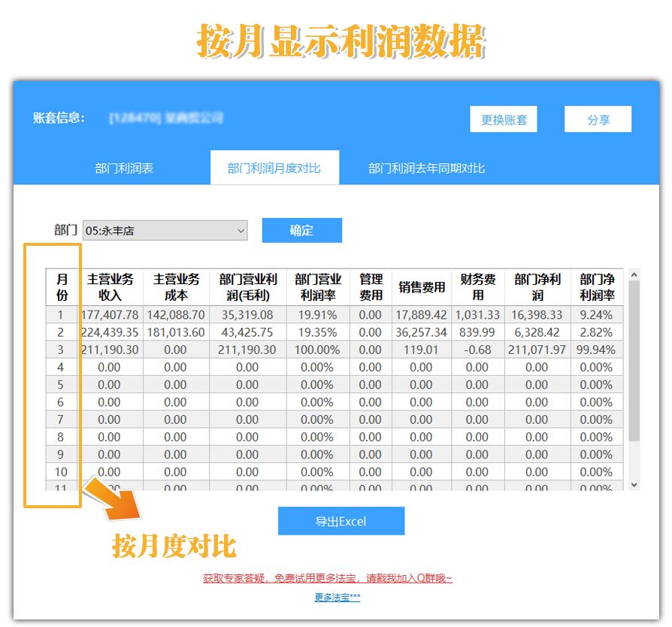The image size is (672, 627).
Task: Click the 导出Excel button
Action: pyautogui.click(x=341, y=520)
